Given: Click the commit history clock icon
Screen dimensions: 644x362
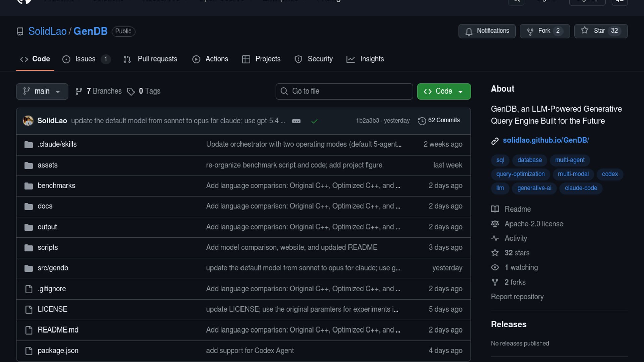Looking at the screenshot, I should [422, 121].
